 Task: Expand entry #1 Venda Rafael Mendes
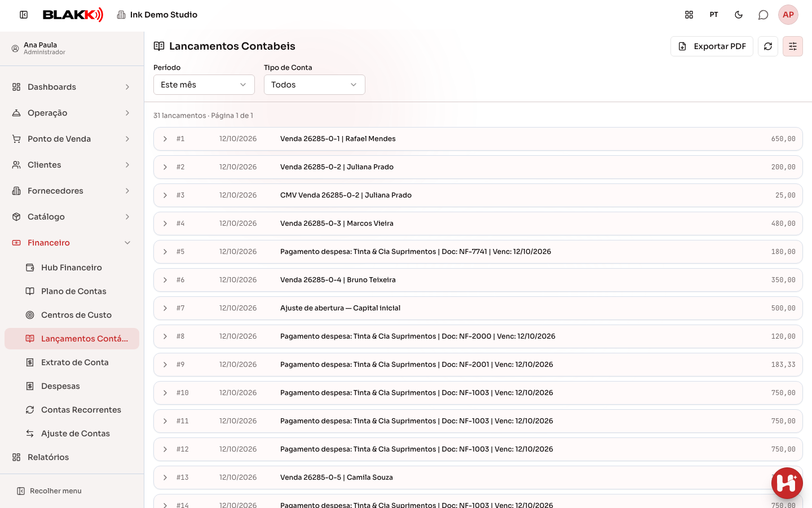(478, 139)
